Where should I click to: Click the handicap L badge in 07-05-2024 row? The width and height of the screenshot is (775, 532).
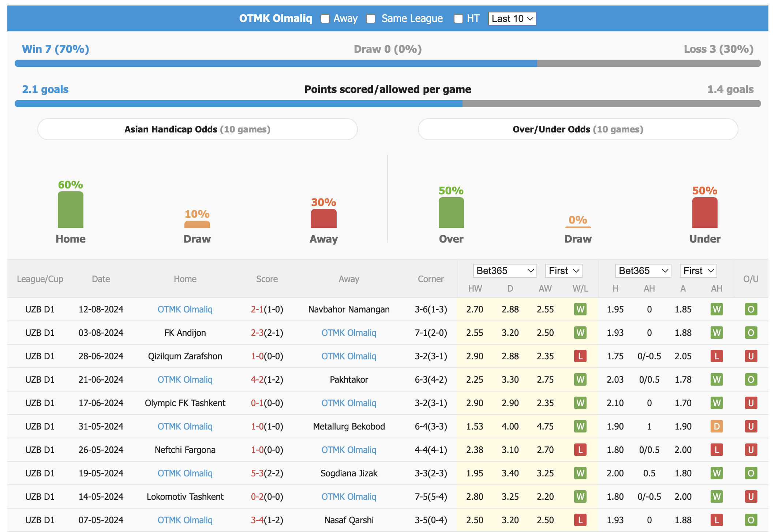pos(716,520)
